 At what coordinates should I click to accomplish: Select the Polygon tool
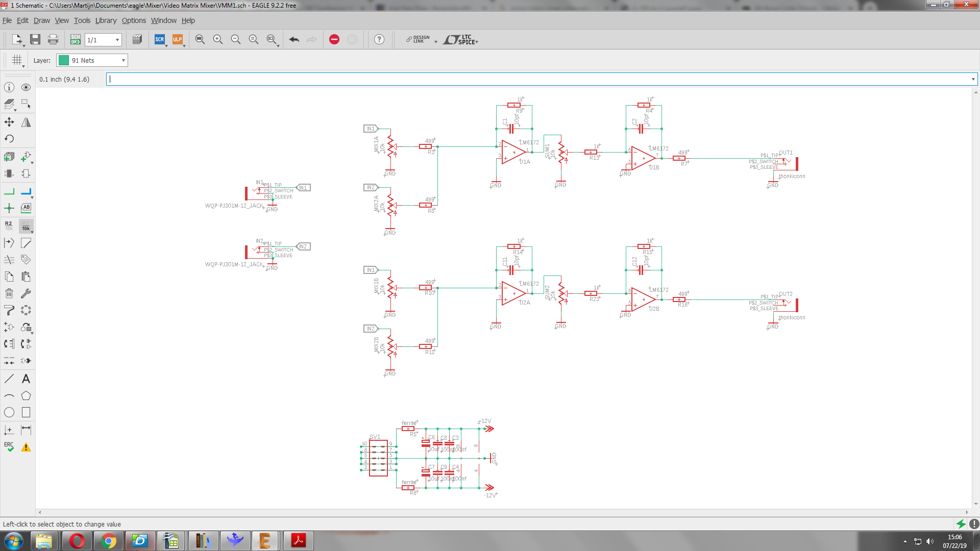[x=26, y=396]
